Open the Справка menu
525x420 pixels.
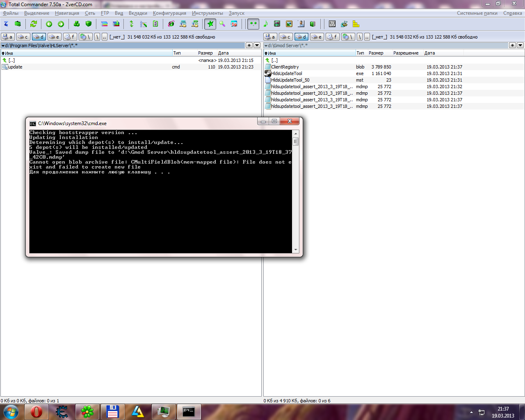pyautogui.click(x=513, y=13)
